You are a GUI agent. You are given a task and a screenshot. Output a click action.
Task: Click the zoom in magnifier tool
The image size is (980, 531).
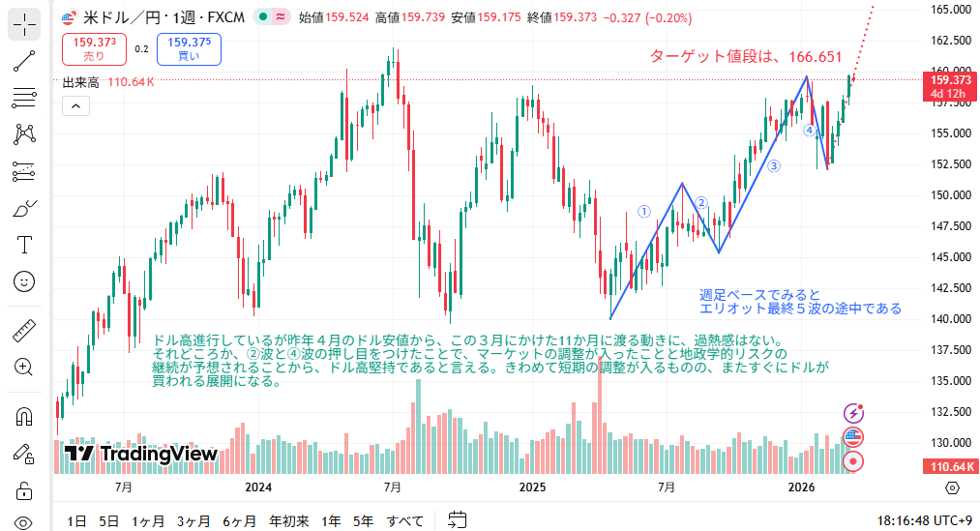click(24, 368)
